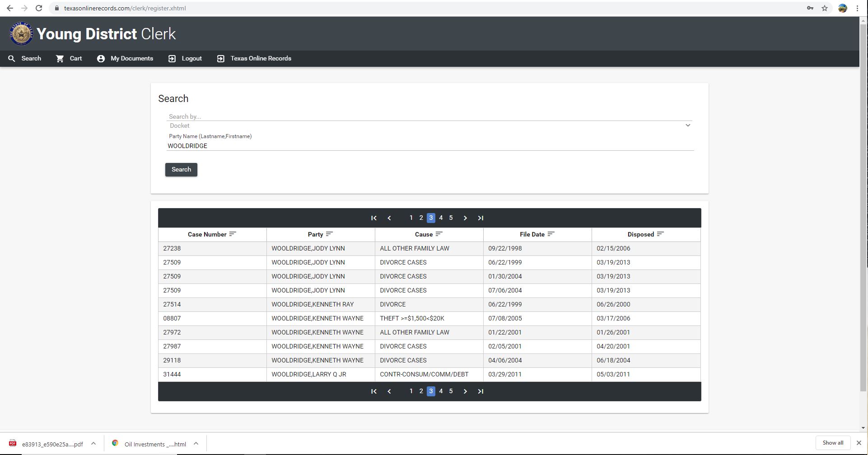Sort by File Date using its sort icon
The image size is (868, 455).
551,234
